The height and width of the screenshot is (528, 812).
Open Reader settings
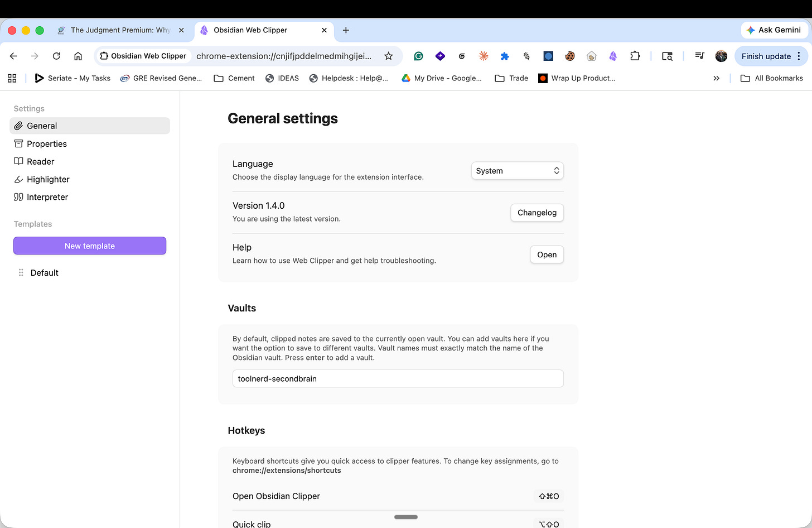tap(40, 161)
